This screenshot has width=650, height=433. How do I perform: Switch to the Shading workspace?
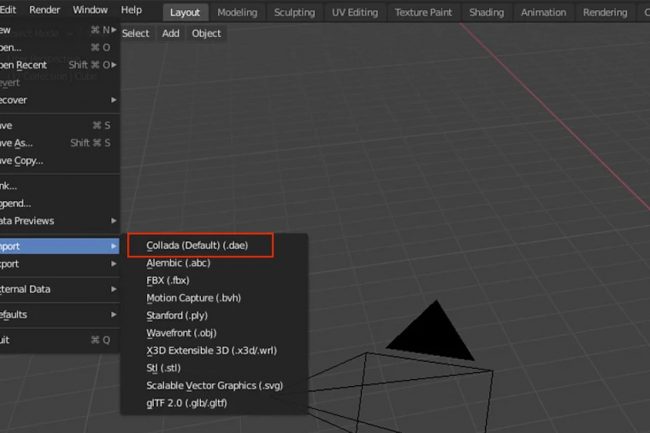tap(486, 13)
